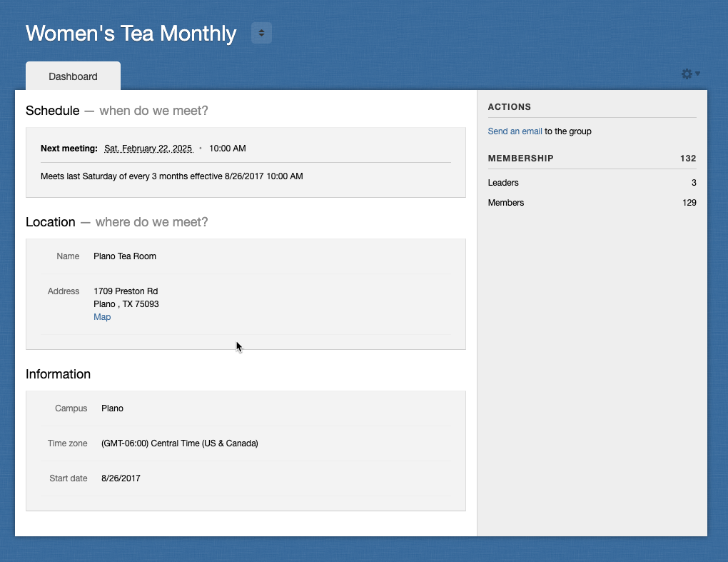Click the next meeting date Sat. February 22, 2025
The height and width of the screenshot is (562, 728).
(x=148, y=149)
